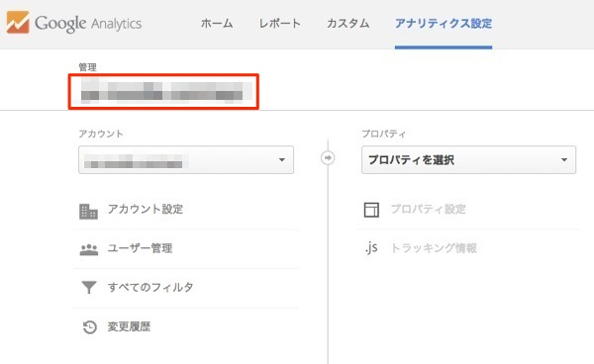This screenshot has height=364, width=594.
Task: Click the history clock icon
Action: pyautogui.click(x=90, y=327)
